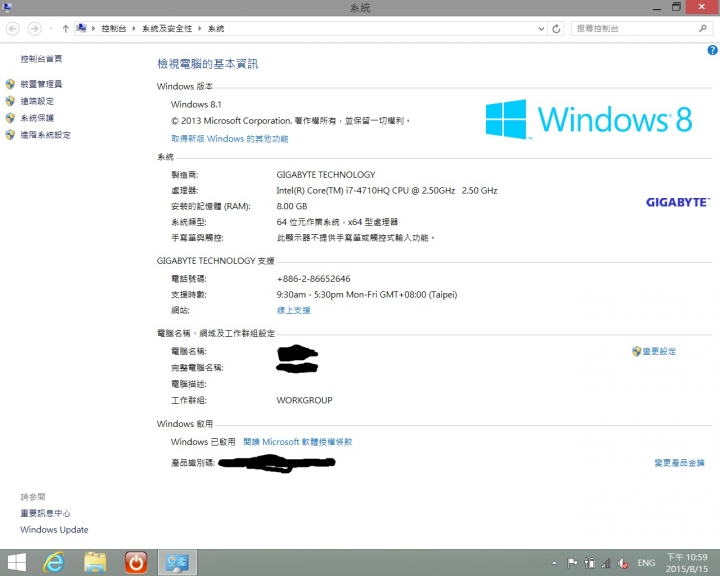
Task: Open 遠端設定 in sidebar
Action: [x=37, y=101]
